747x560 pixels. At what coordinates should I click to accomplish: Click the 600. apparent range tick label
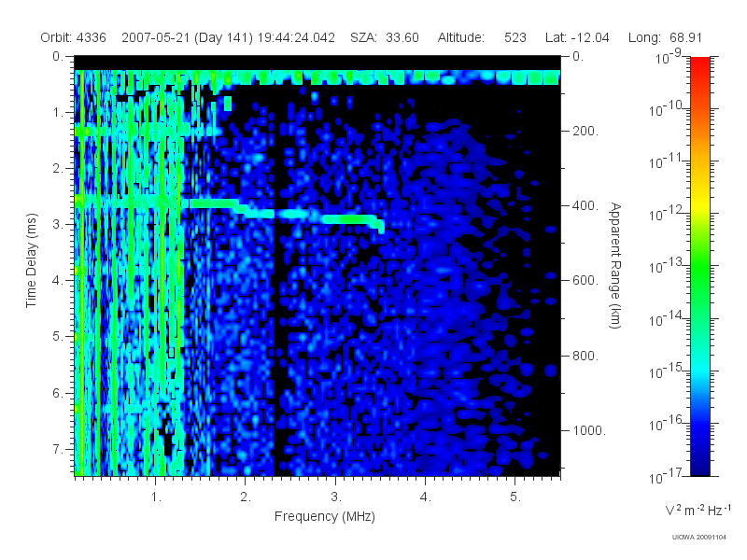(x=585, y=281)
